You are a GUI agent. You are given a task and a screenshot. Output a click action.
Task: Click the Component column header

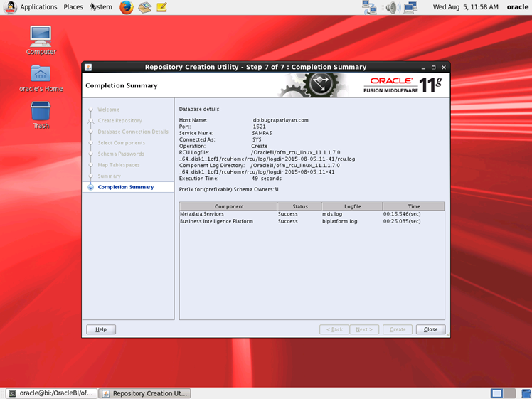click(229, 206)
